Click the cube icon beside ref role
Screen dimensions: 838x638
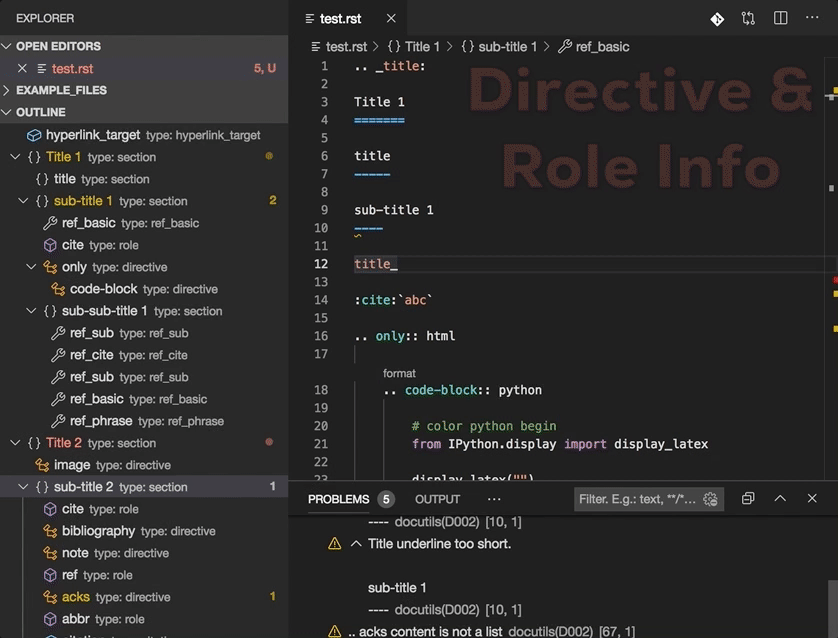click(x=50, y=575)
